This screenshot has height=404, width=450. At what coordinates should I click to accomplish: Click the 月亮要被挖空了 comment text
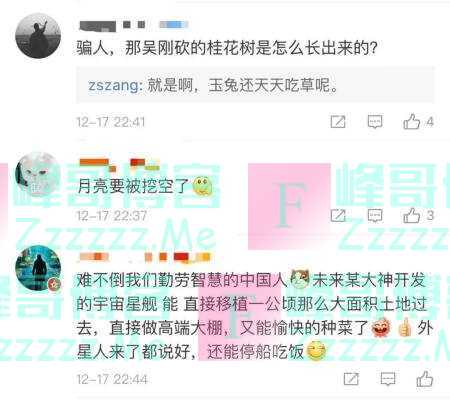pyautogui.click(x=133, y=186)
